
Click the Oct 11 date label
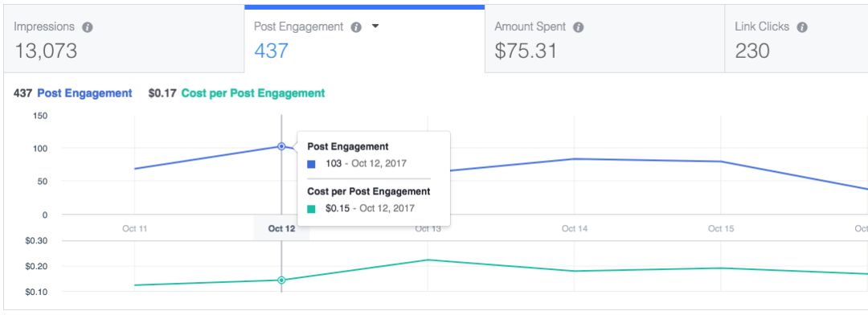click(135, 229)
